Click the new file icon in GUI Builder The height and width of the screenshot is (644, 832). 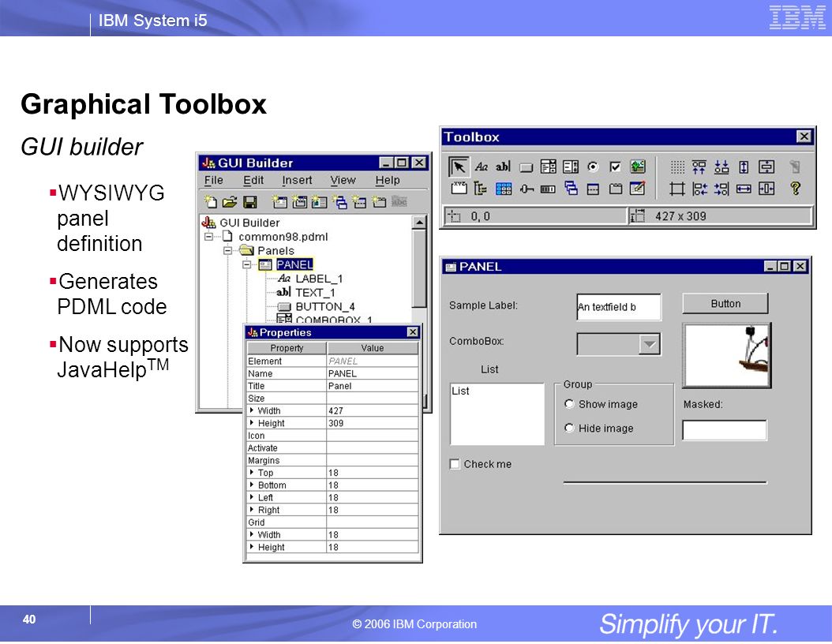coord(211,201)
